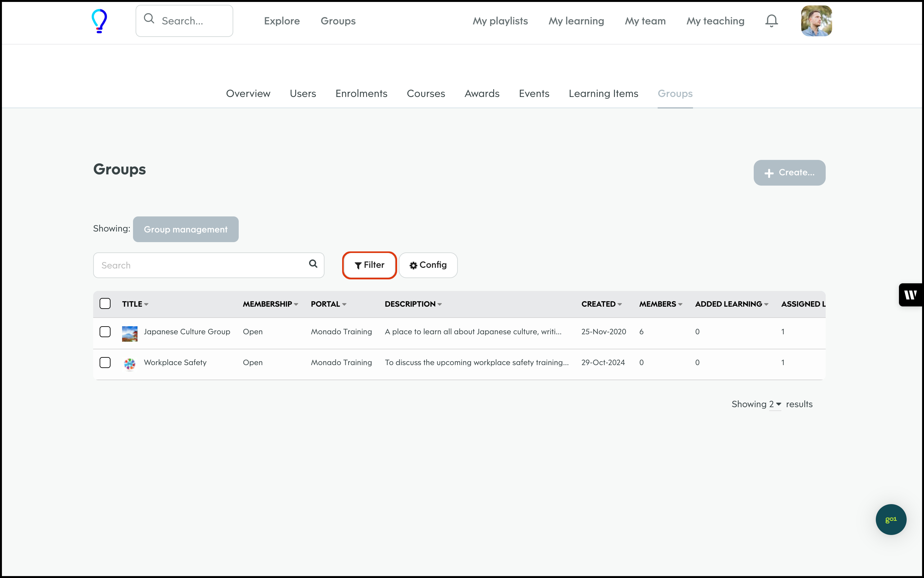Switch to the Enrolments tab
This screenshot has width=924, height=578.
point(361,94)
